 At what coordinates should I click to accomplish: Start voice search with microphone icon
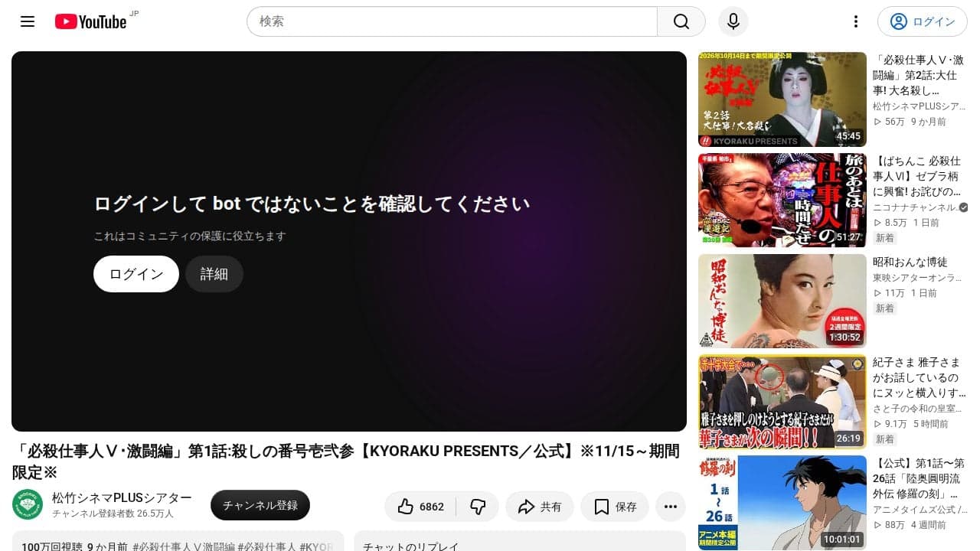click(733, 21)
